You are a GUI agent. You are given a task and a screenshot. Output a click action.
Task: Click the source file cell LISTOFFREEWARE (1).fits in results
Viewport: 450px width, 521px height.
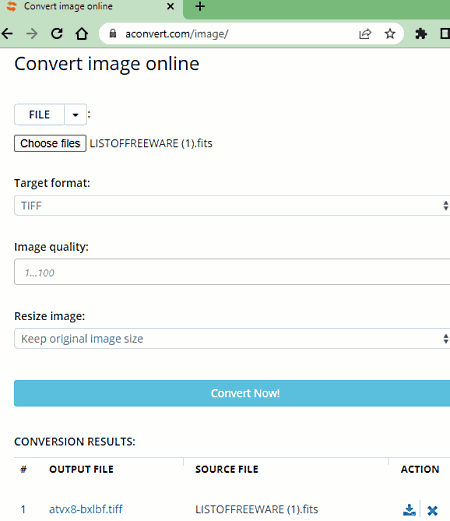[257, 509]
